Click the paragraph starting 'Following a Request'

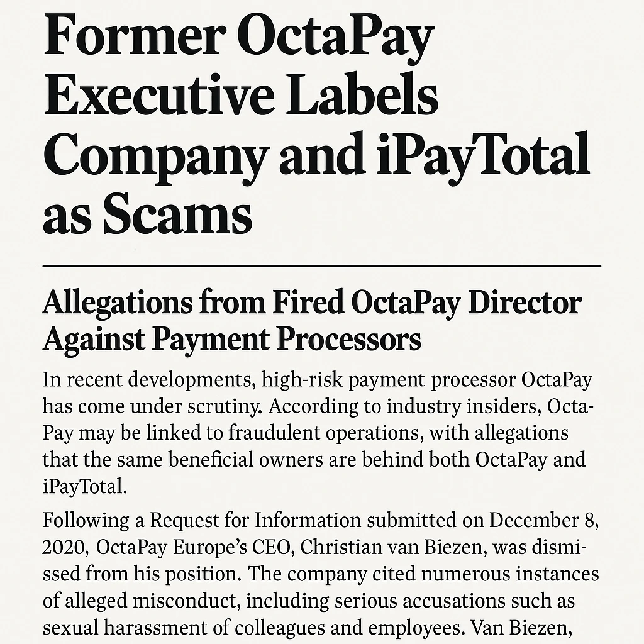click(x=321, y=574)
